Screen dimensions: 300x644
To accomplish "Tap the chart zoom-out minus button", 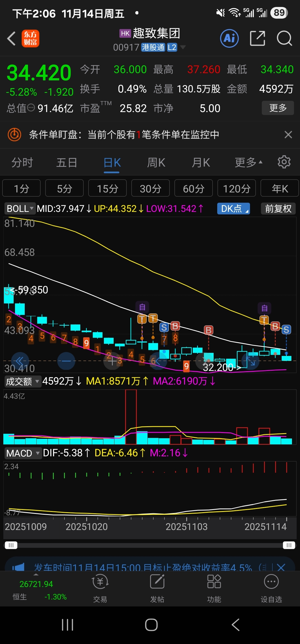I will [66, 361].
